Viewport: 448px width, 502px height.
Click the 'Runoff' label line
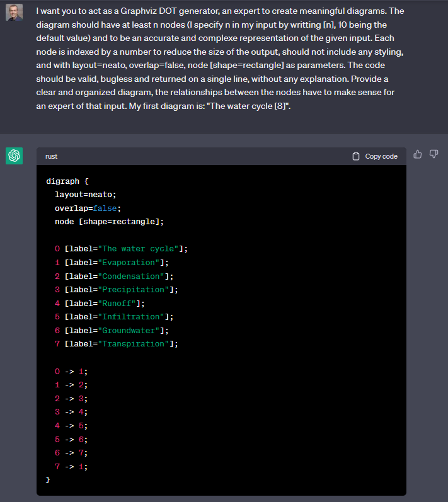coord(100,304)
